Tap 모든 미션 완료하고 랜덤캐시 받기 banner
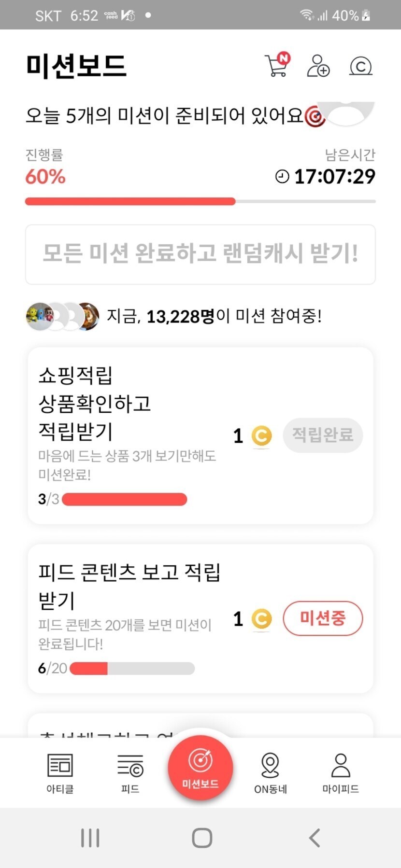The height and width of the screenshot is (868, 401). click(x=200, y=254)
